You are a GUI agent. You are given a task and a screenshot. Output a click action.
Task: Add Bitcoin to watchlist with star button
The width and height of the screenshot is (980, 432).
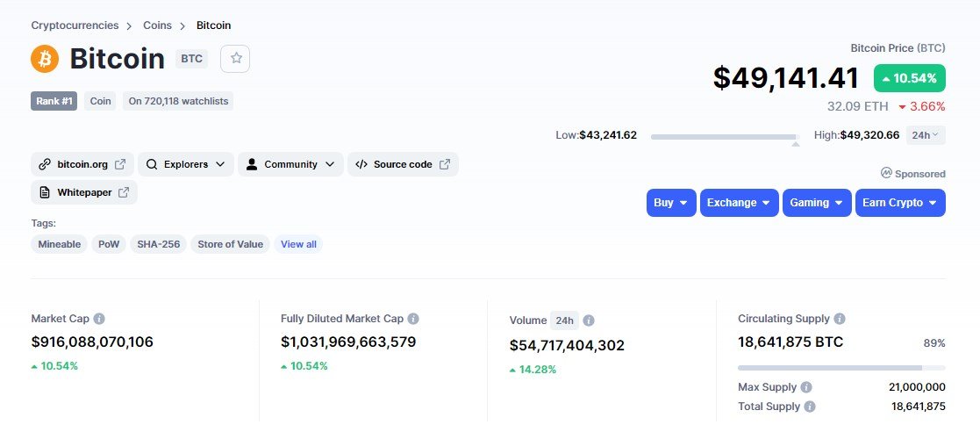pyautogui.click(x=236, y=59)
